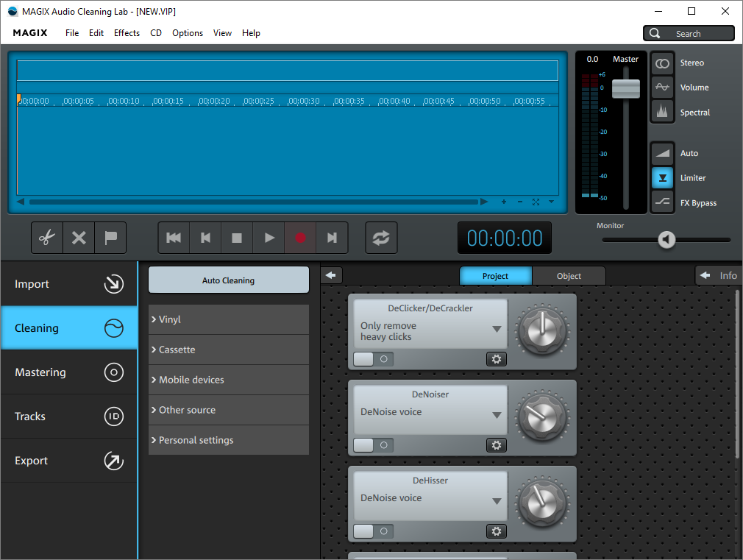
Task: Click the DeNoiser intensity knob
Action: [x=543, y=417]
